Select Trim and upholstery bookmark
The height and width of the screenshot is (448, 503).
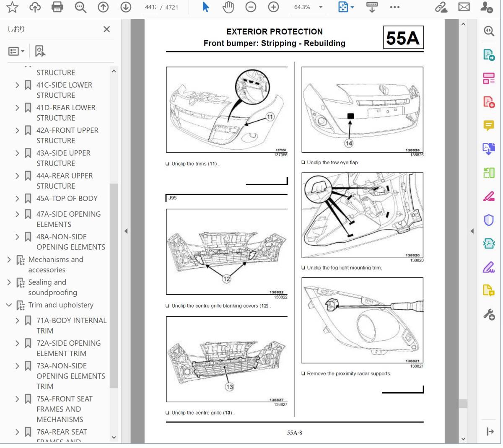click(x=61, y=305)
